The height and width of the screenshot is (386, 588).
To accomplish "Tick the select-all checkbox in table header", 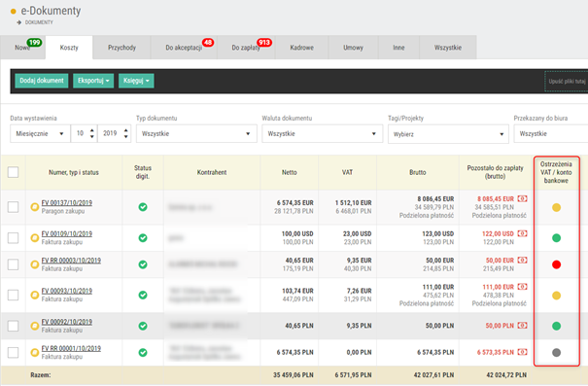I will click(14, 172).
